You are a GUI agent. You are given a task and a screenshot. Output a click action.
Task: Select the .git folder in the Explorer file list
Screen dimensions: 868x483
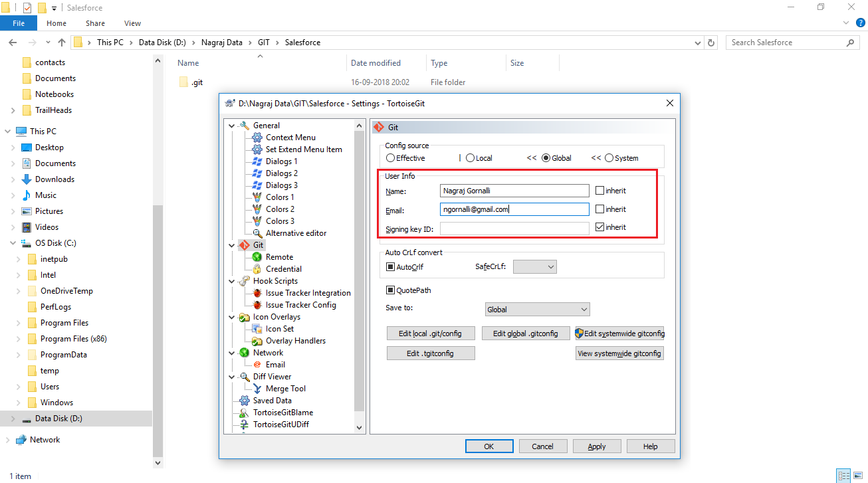(197, 82)
